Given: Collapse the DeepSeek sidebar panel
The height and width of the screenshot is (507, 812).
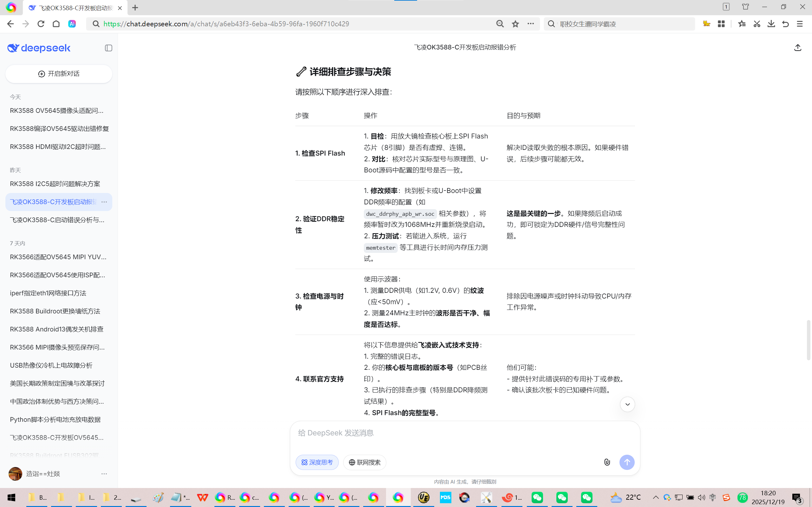Looking at the screenshot, I should coord(108,48).
